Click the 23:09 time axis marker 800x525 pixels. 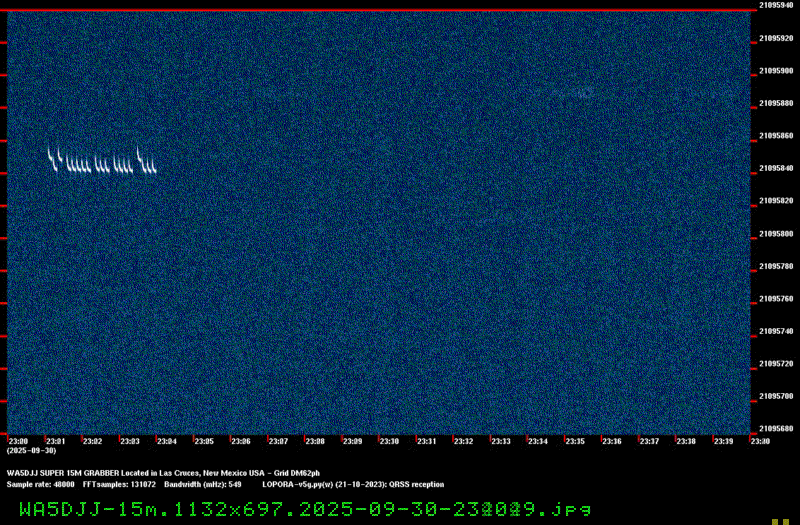click(352, 441)
